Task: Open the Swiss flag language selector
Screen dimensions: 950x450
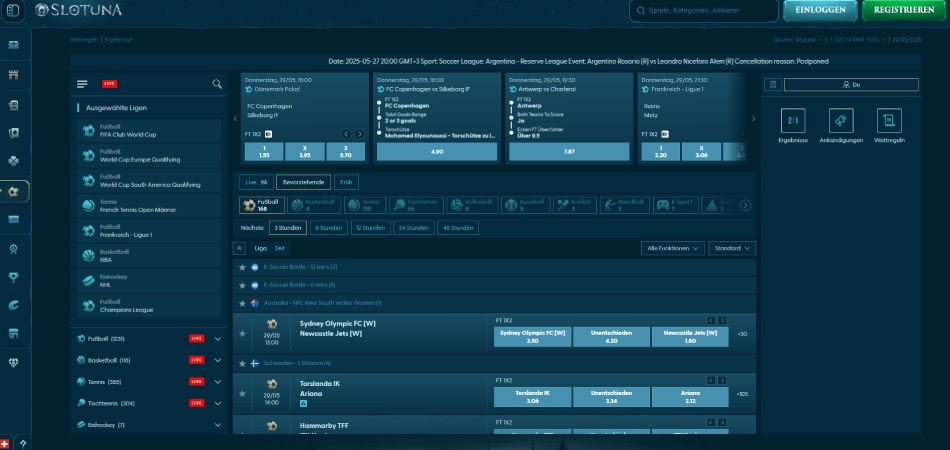Action: click(x=5, y=443)
